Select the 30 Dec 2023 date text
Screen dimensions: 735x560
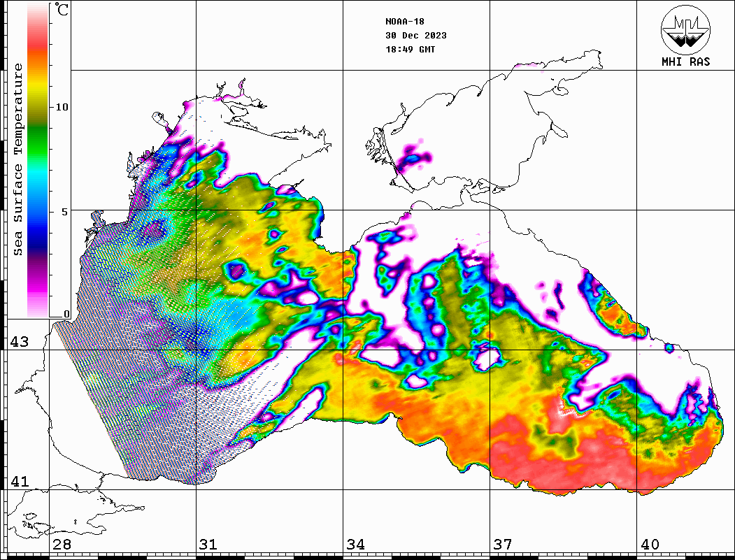(x=416, y=36)
